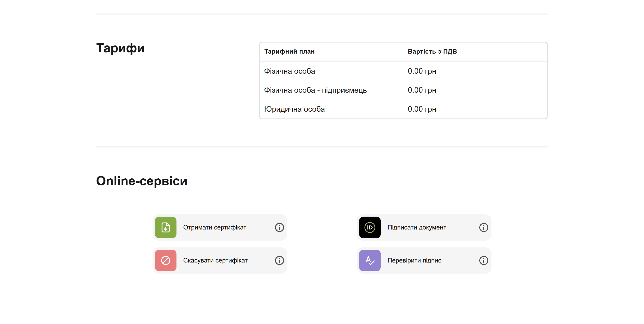Click the Online-сервіси section heading
The width and height of the screenshot is (644, 324).
point(141,181)
